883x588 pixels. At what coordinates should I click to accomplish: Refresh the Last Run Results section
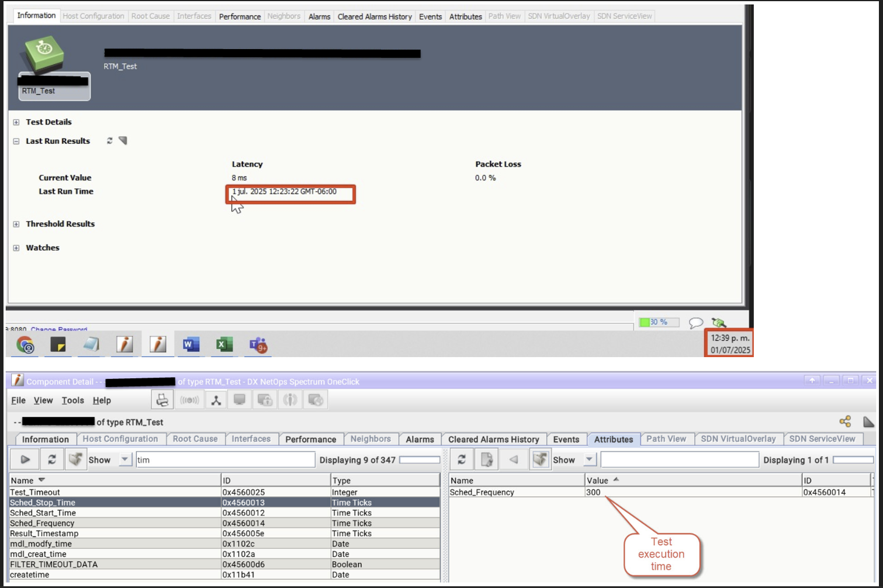109,141
